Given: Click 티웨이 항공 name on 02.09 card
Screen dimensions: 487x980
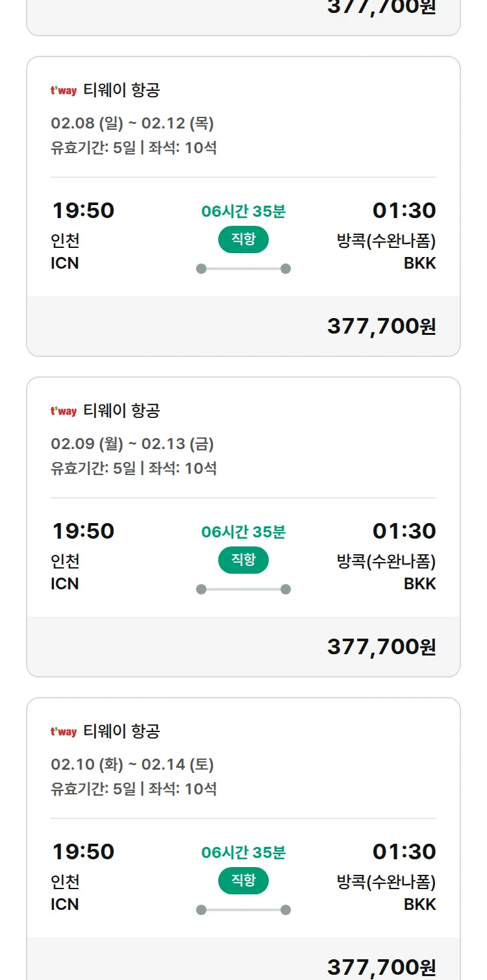Looking at the screenshot, I should (x=121, y=411).
